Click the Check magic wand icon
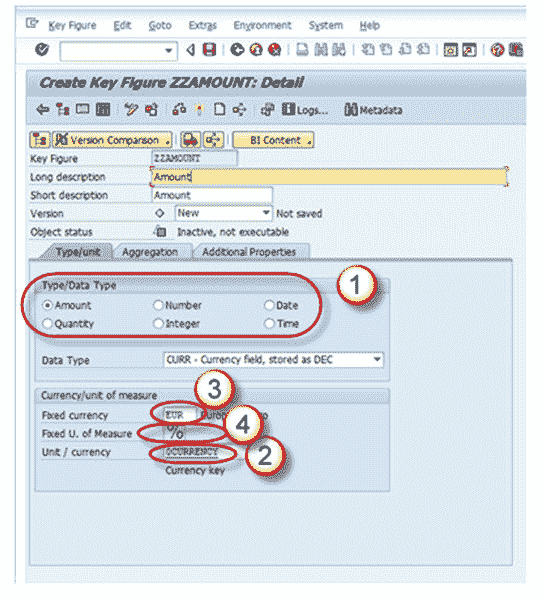Screen dimensions: 543x598 [131, 110]
